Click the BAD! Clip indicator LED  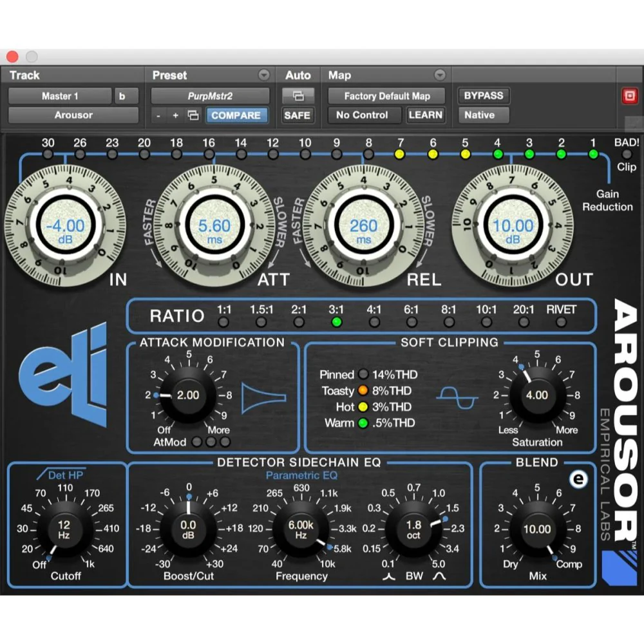coord(627,155)
